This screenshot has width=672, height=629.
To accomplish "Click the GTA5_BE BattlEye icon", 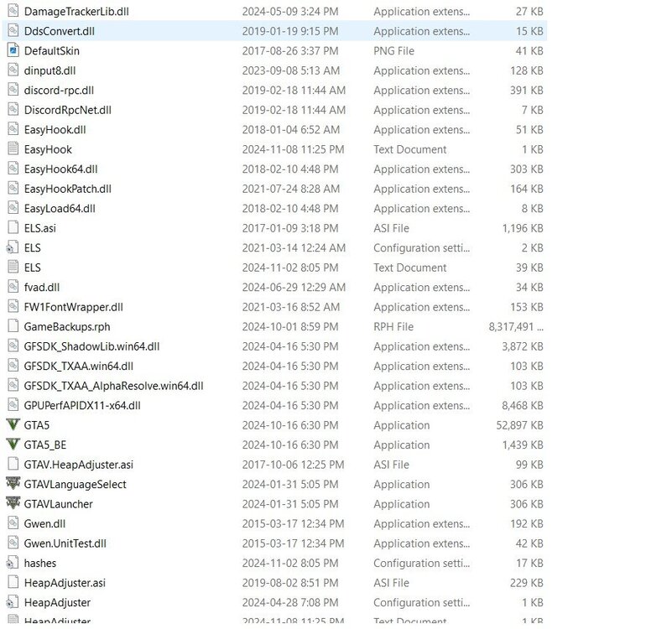I will [x=13, y=444].
